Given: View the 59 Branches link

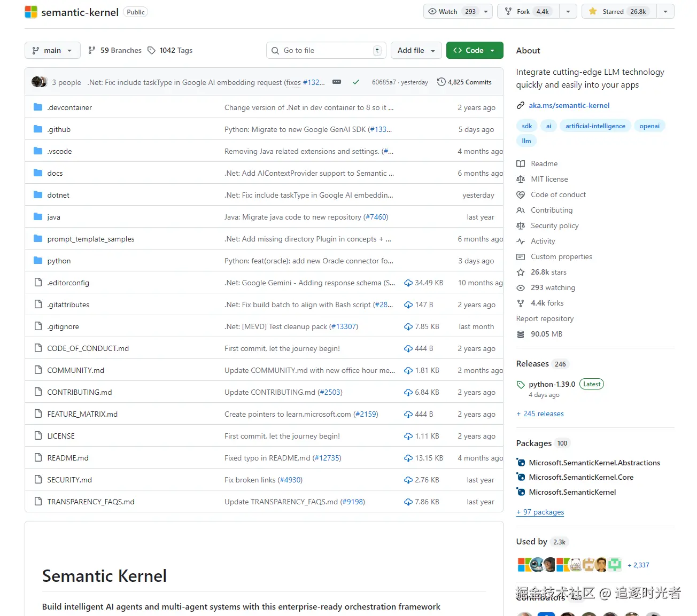Looking at the screenshot, I should (115, 50).
